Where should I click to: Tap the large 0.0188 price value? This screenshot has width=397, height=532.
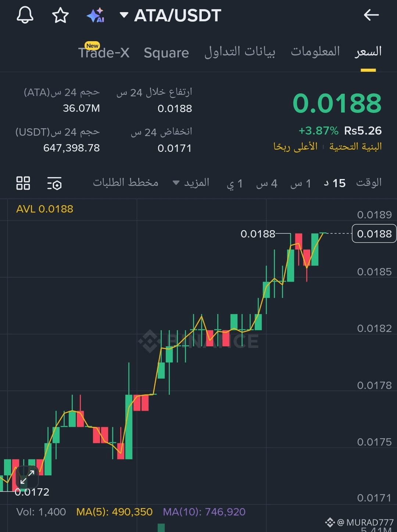(337, 103)
